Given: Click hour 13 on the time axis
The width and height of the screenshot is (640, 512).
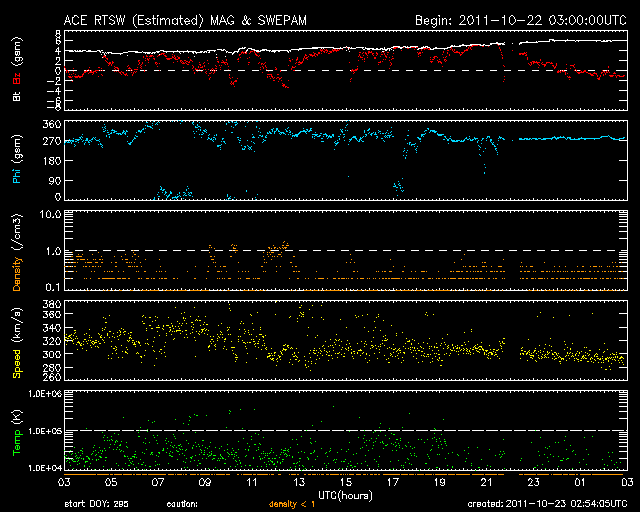Looking at the screenshot, I should click(296, 483).
